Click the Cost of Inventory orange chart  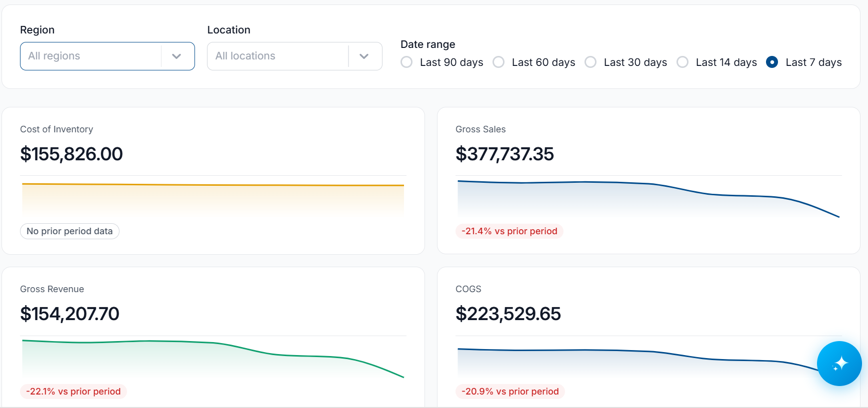coord(213,199)
